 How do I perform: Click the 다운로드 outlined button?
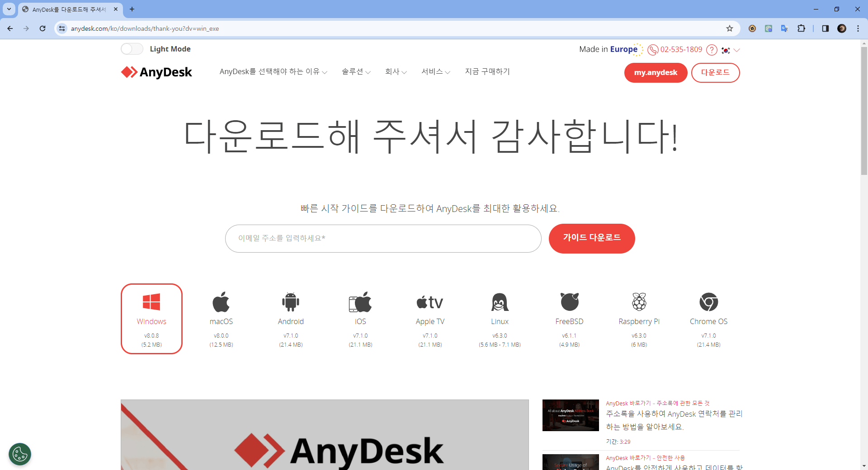pyautogui.click(x=715, y=72)
